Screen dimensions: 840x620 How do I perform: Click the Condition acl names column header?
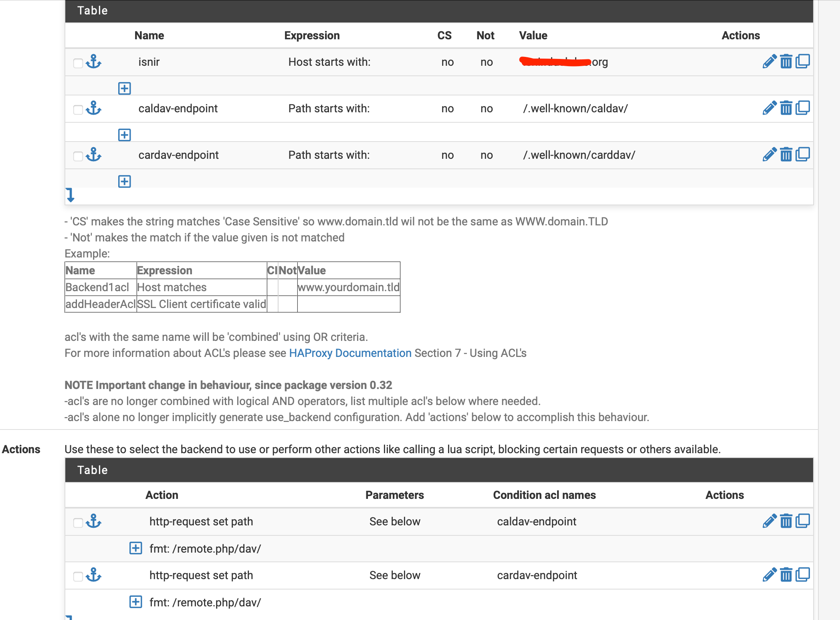tap(544, 495)
